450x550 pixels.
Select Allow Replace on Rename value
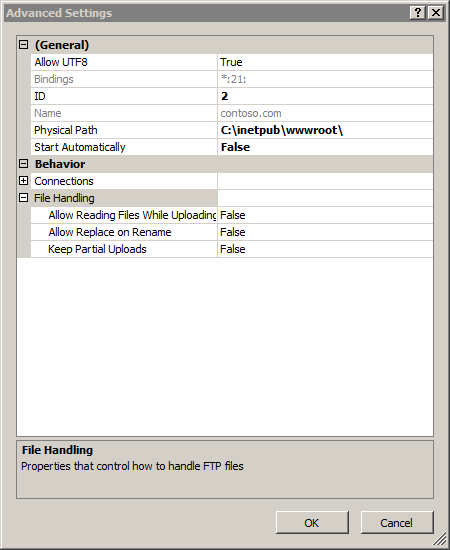coord(325,232)
